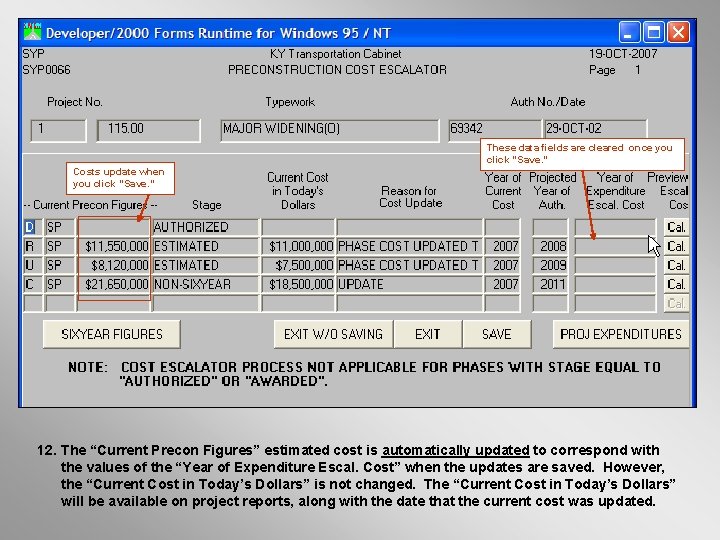Click precon figure $11,550,000
This screenshot has height=540, width=720.
click(114, 247)
